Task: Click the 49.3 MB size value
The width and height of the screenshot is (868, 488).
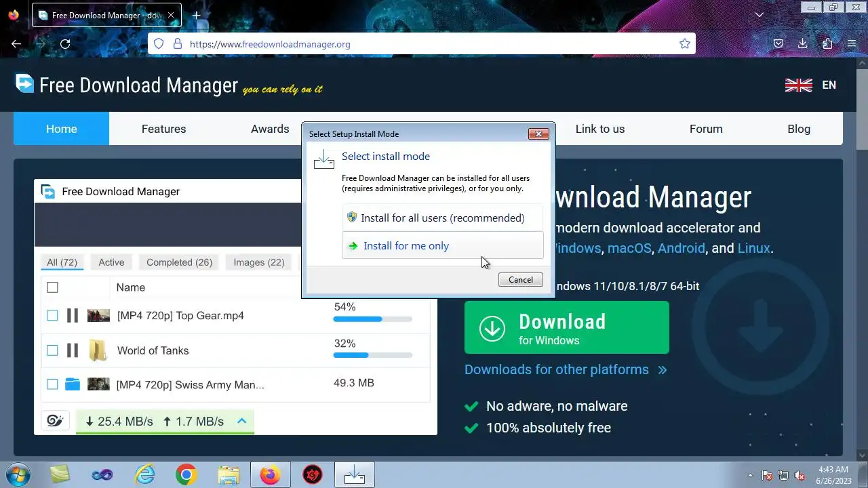Action: (x=354, y=383)
